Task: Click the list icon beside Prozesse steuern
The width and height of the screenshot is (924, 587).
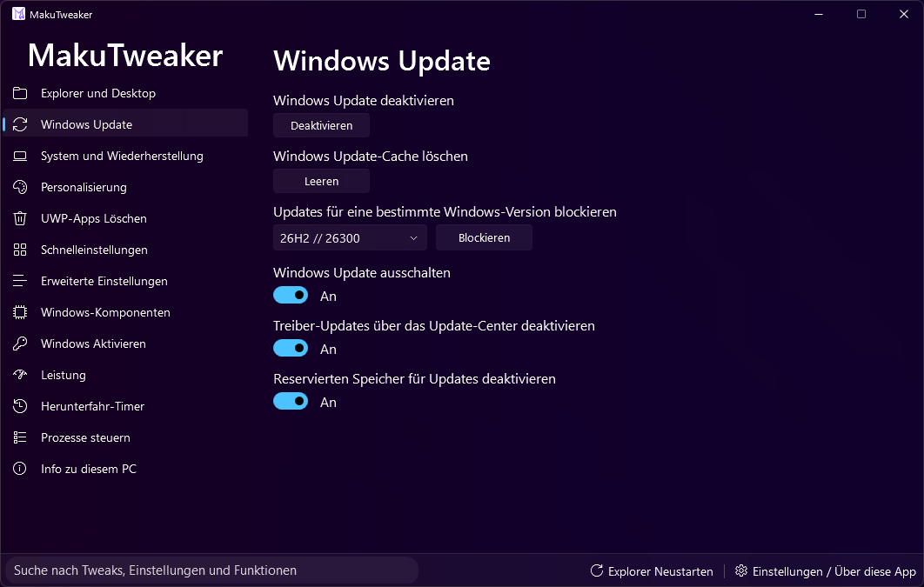Action: point(20,437)
